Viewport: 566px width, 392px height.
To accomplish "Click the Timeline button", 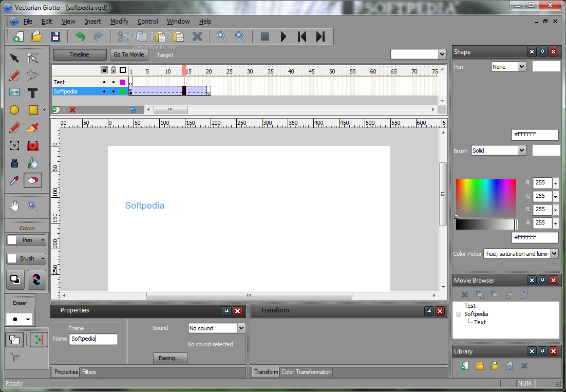I will (x=80, y=54).
